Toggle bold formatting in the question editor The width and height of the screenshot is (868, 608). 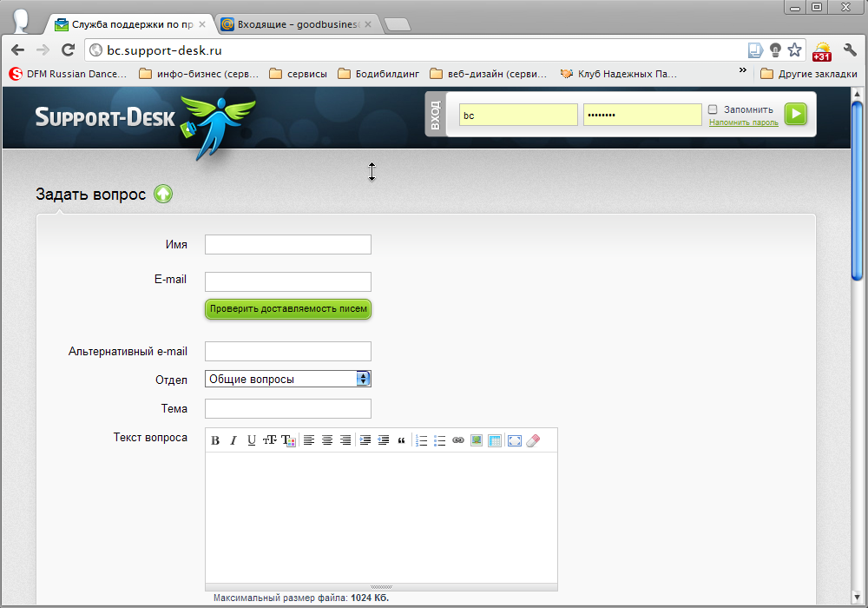pos(215,440)
